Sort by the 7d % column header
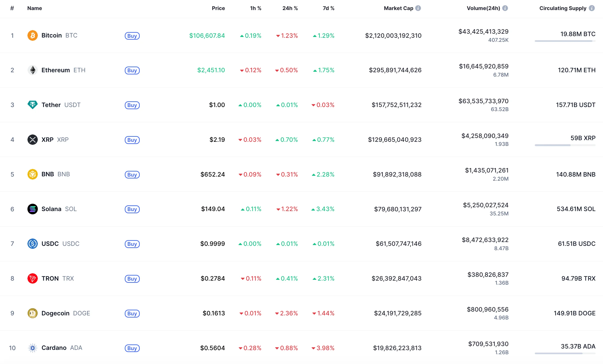 (x=328, y=8)
